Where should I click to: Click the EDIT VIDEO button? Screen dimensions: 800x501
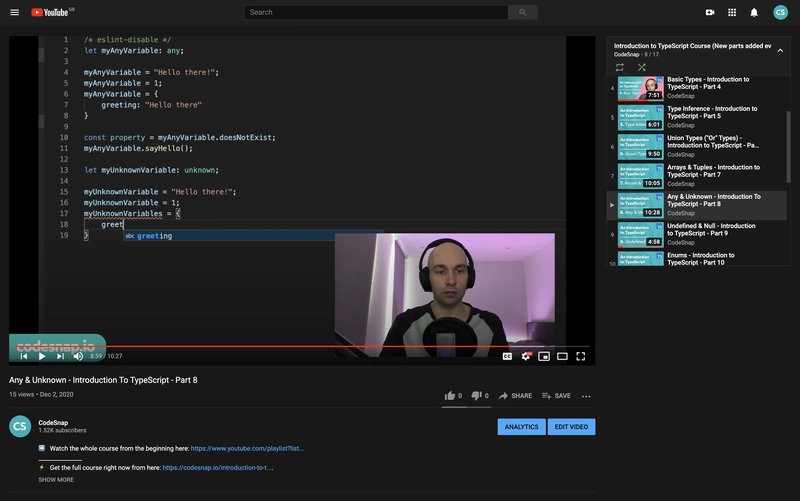point(571,427)
